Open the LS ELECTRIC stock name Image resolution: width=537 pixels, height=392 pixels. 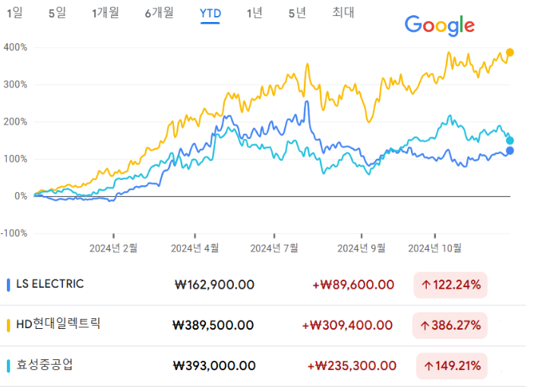click(x=50, y=284)
